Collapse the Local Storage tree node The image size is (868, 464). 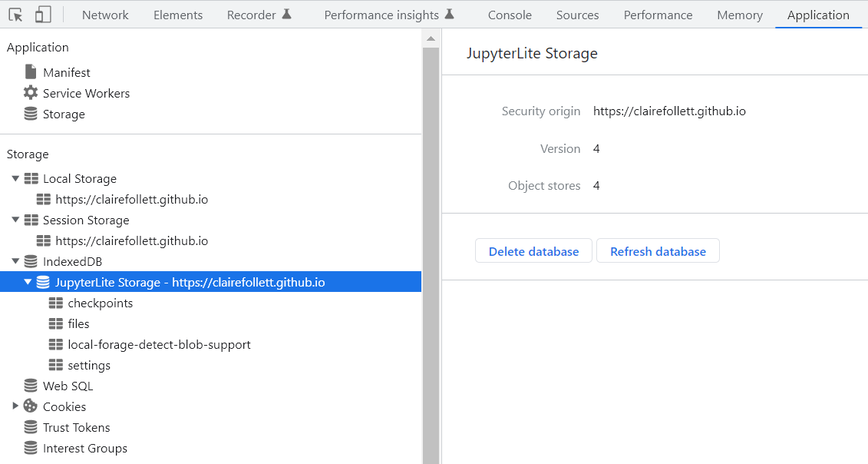tap(15, 178)
